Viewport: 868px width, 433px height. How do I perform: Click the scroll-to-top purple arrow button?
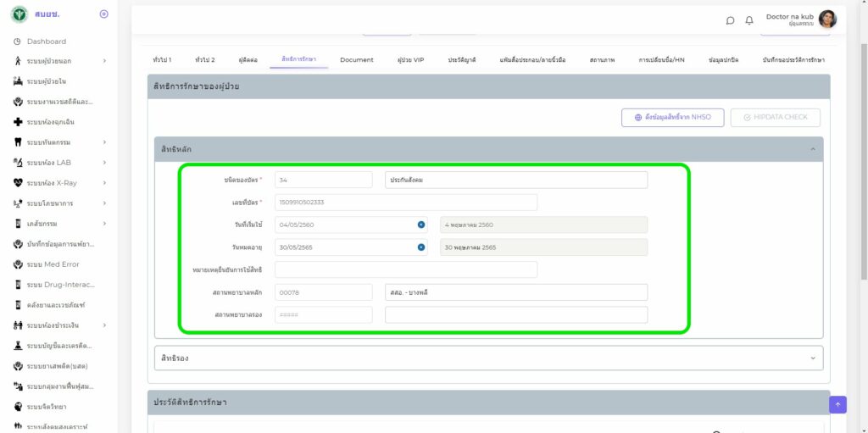coord(837,405)
